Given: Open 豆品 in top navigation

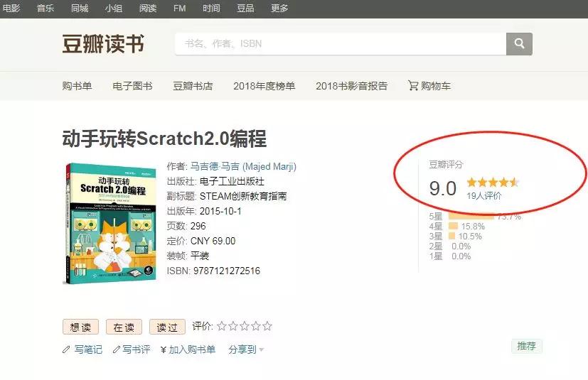Looking at the screenshot, I should point(245,9).
